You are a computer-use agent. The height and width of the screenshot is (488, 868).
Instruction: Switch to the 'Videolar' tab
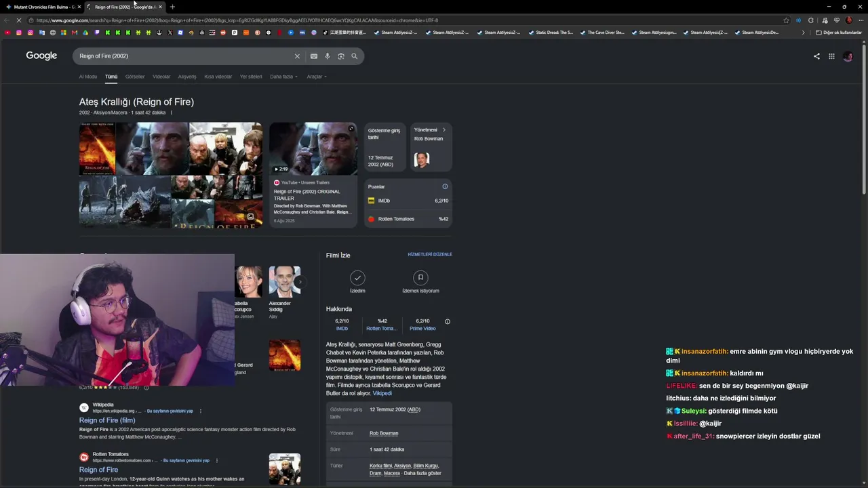coord(161,77)
